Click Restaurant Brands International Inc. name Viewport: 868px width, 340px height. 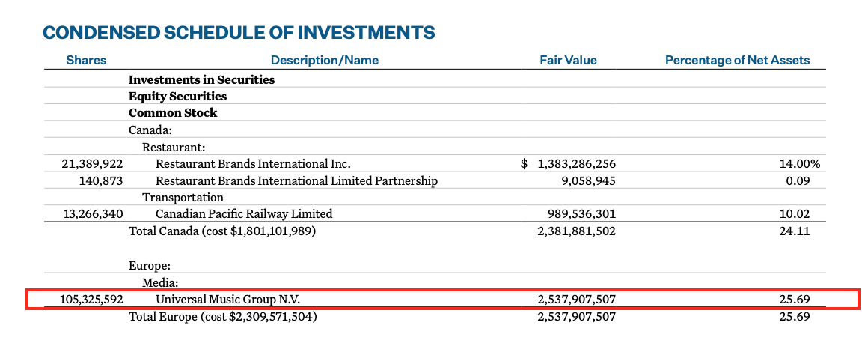click(253, 163)
